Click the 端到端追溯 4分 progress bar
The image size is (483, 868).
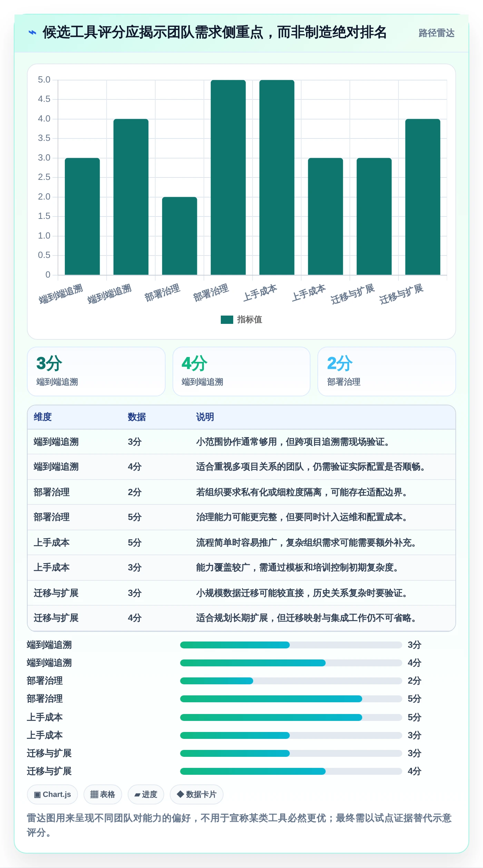[x=291, y=663]
